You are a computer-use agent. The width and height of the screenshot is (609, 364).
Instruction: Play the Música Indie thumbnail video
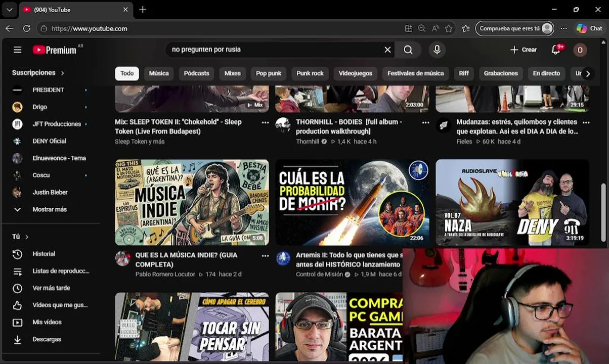click(192, 202)
